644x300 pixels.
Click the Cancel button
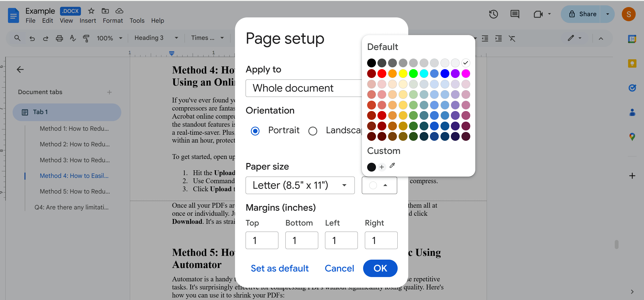(x=339, y=268)
